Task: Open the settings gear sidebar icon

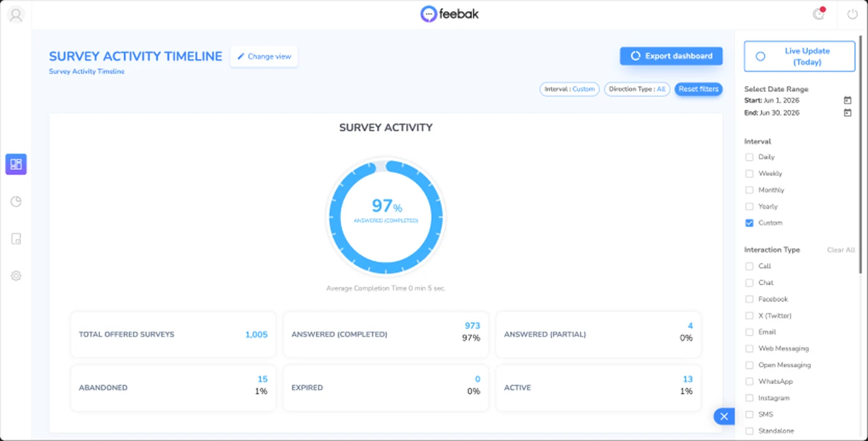Action: [16, 276]
